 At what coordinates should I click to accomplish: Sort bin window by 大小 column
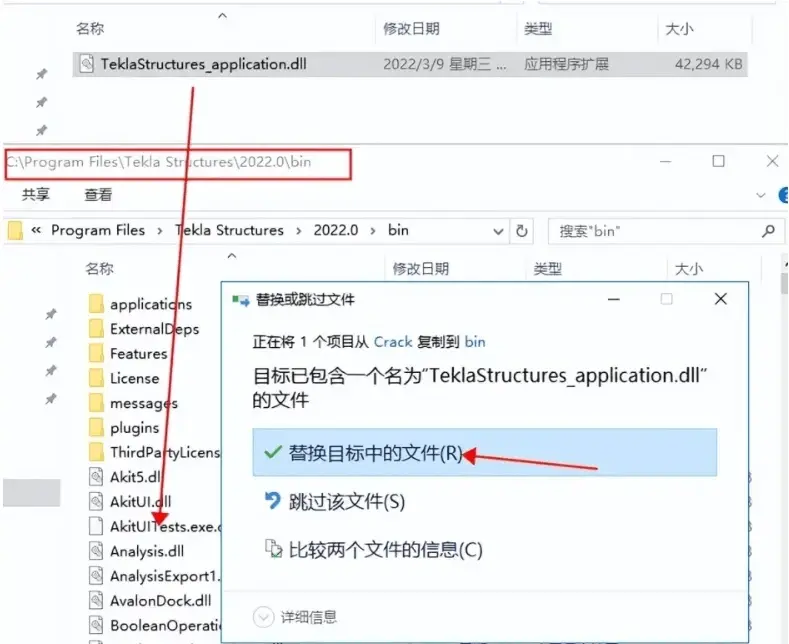[x=689, y=269]
